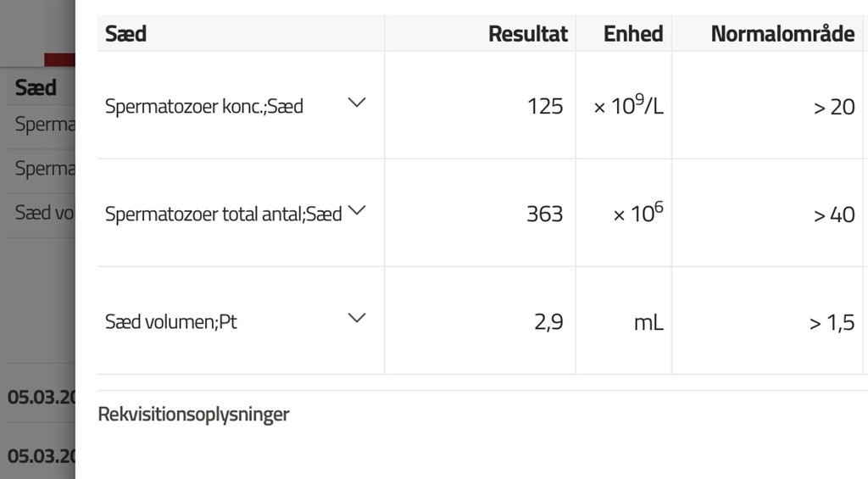Click the Rekvisitionsoplysninger section heading

193,415
